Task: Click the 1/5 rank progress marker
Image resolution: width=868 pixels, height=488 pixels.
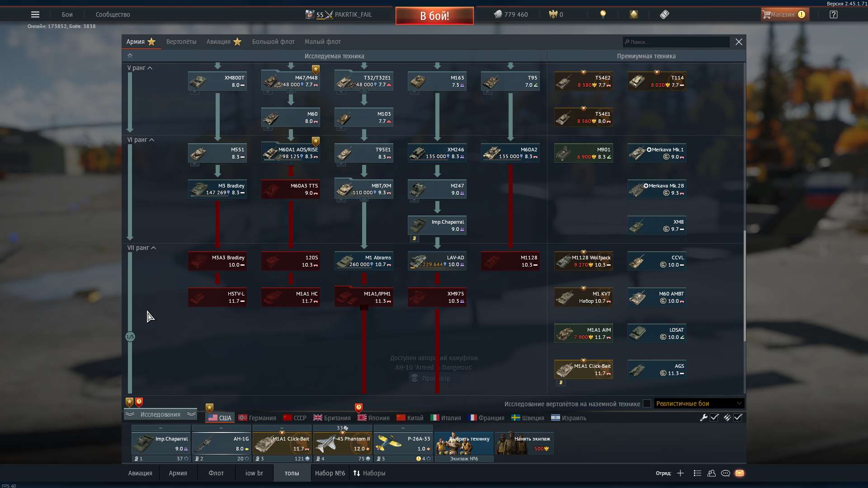Action: pos(130,337)
